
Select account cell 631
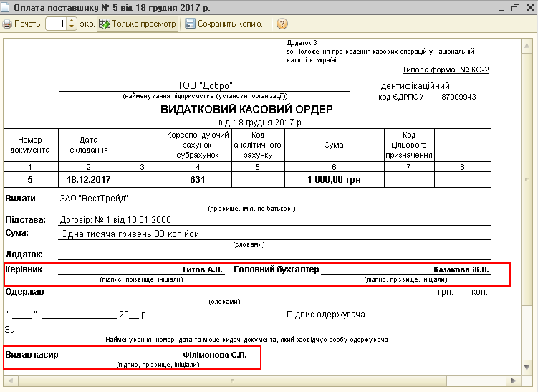pos(198,180)
